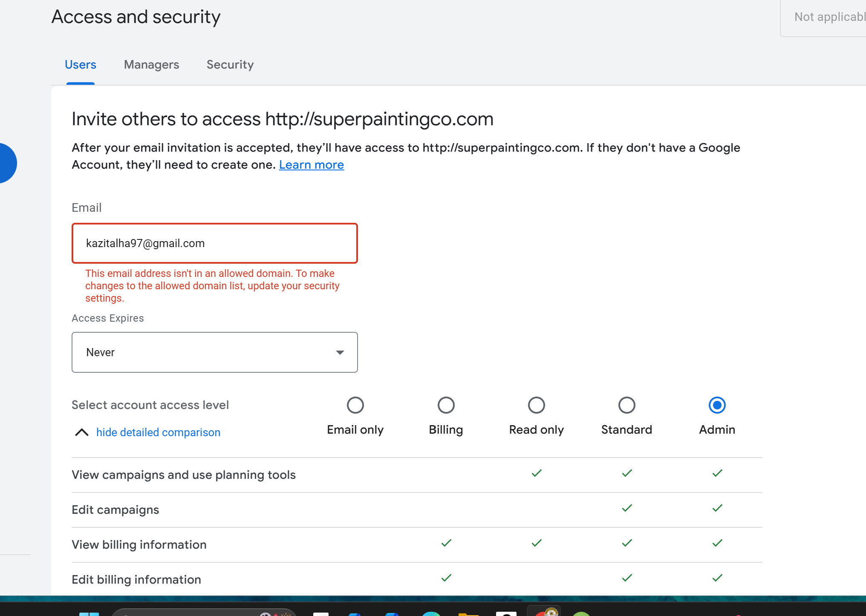The height and width of the screenshot is (616, 866).
Task: Click Standard checkmark in Edit billing information row
Action: click(627, 578)
